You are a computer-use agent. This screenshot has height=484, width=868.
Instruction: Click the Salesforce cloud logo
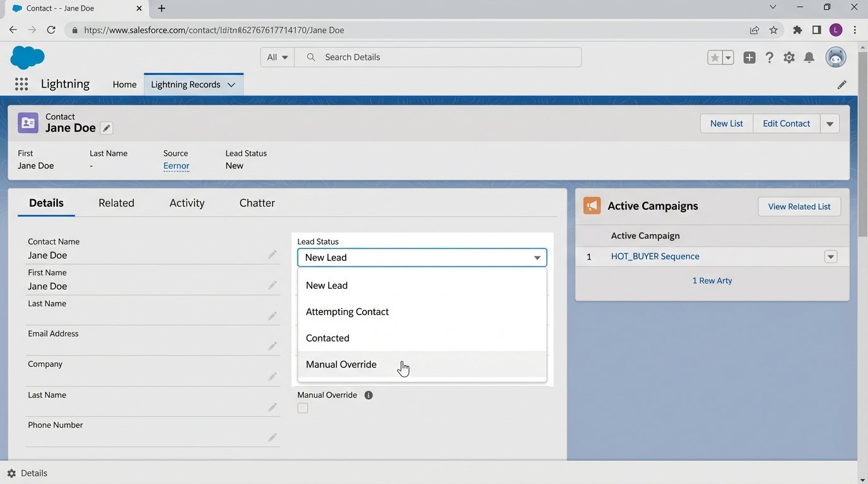point(27,57)
